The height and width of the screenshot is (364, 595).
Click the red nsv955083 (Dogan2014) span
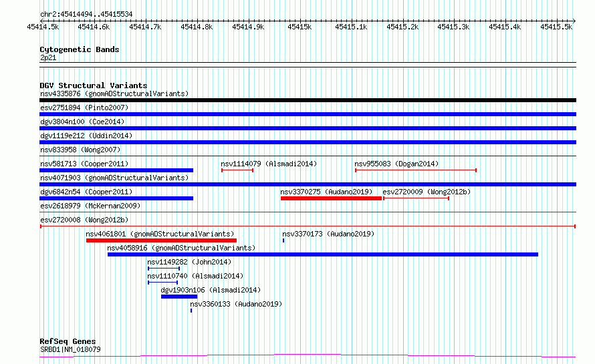coord(416,170)
